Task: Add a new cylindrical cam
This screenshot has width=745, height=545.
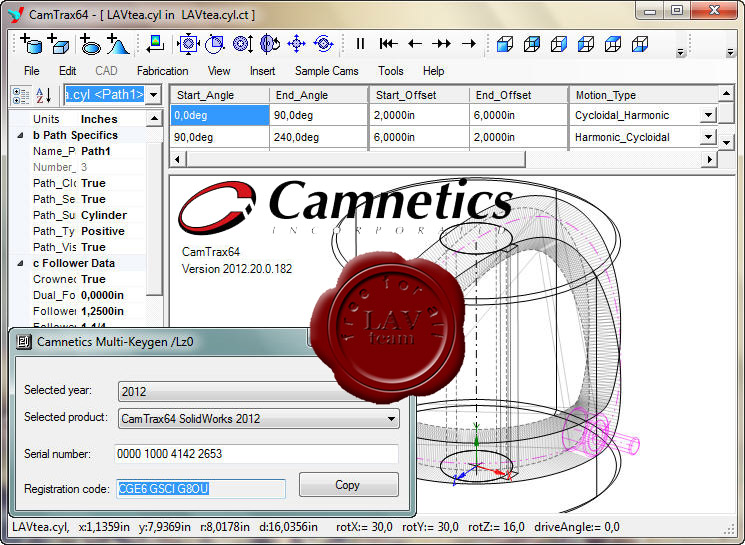Action: point(31,44)
